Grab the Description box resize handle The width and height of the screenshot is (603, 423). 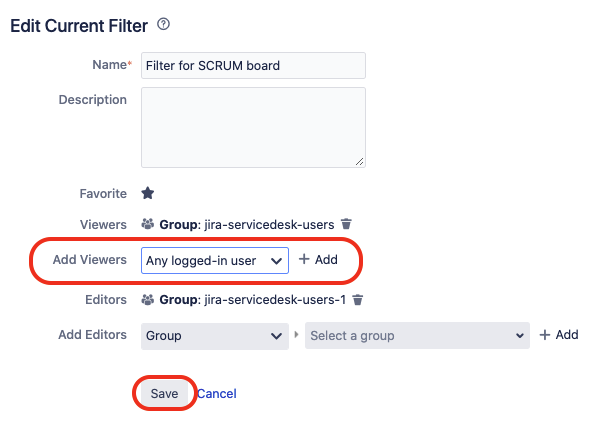click(x=360, y=161)
